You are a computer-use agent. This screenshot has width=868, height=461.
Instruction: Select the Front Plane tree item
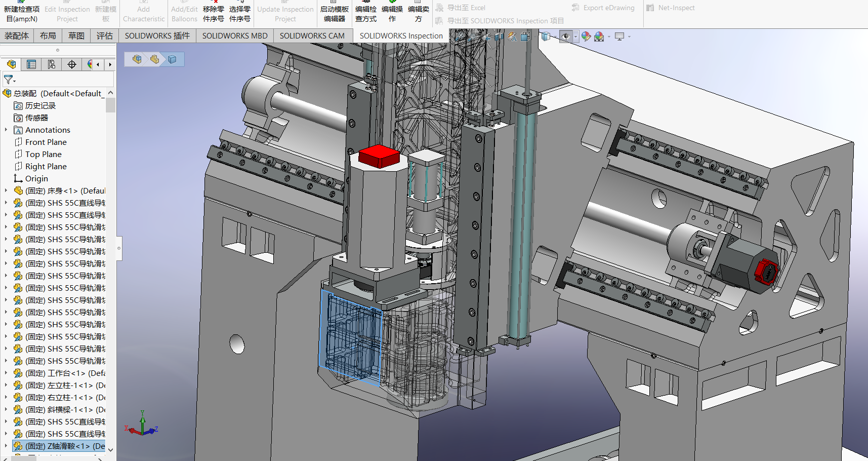pyautogui.click(x=46, y=142)
